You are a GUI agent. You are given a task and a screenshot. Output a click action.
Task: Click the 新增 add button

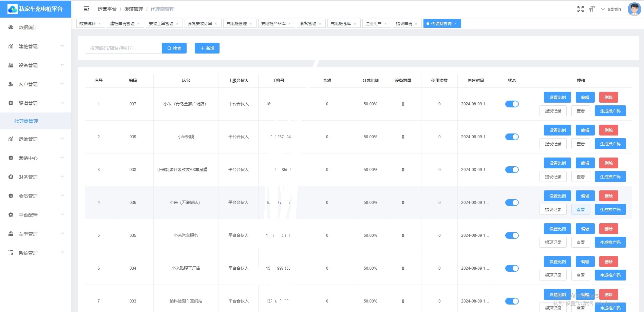(207, 48)
